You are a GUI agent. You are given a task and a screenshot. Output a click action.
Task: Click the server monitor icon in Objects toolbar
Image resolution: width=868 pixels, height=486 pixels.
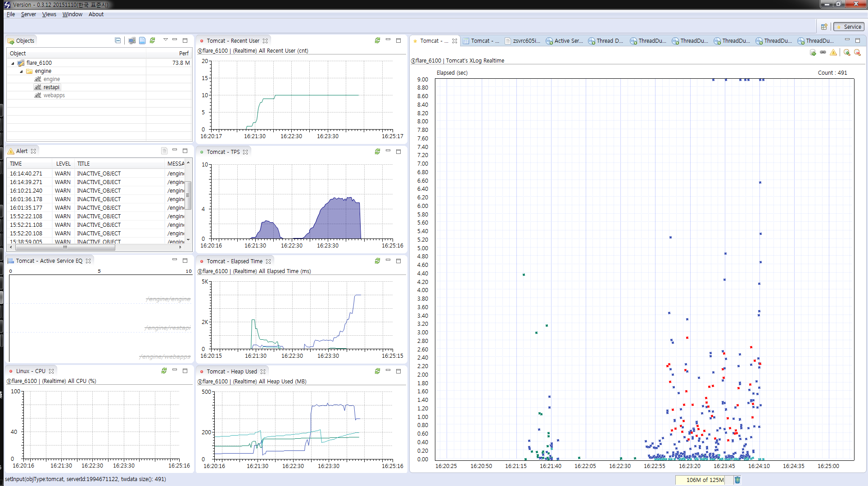tap(132, 40)
